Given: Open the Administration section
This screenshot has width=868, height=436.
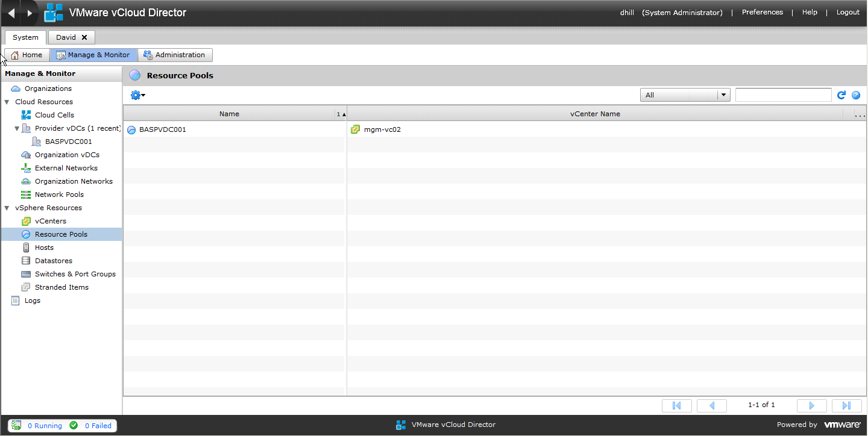Looking at the screenshot, I should (175, 55).
